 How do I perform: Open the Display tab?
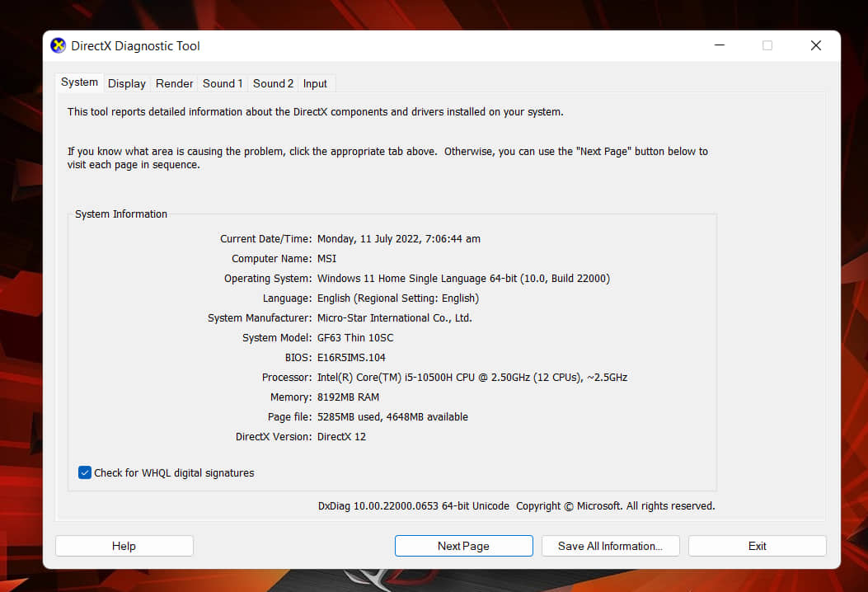tap(127, 83)
